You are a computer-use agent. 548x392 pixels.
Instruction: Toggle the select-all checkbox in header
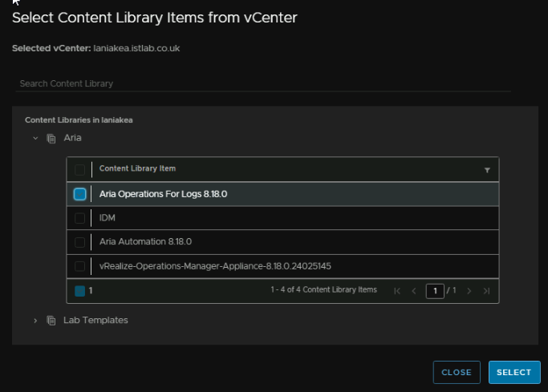click(79, 170)
